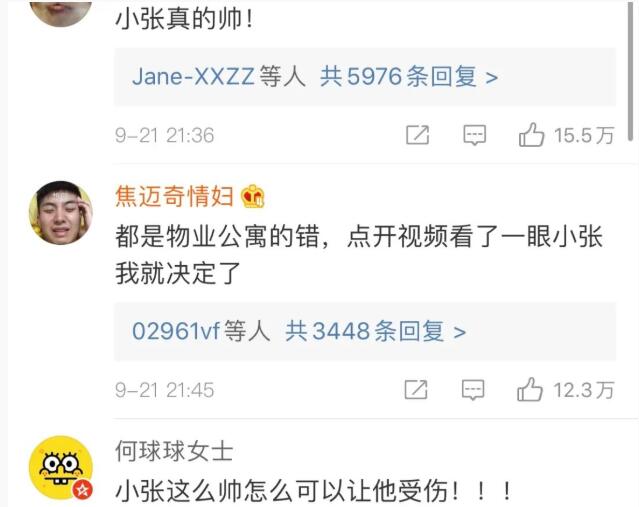This screenshot has height=507, width=639.
Task: Open 焦迈奇情妇 username profile
Action: coord(174,196)
